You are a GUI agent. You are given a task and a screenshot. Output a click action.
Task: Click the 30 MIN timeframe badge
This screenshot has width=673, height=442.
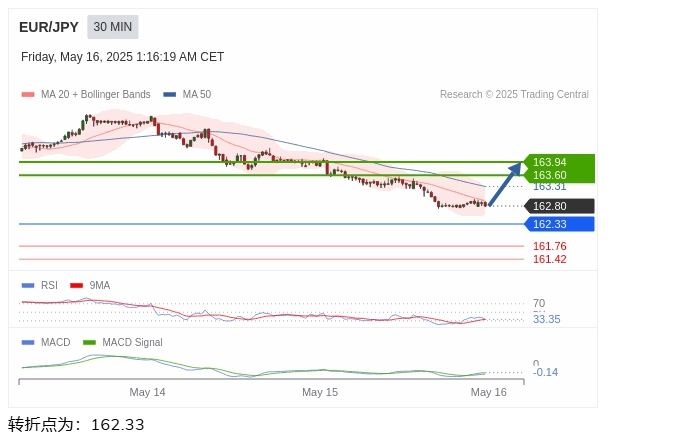pos(113,27)
